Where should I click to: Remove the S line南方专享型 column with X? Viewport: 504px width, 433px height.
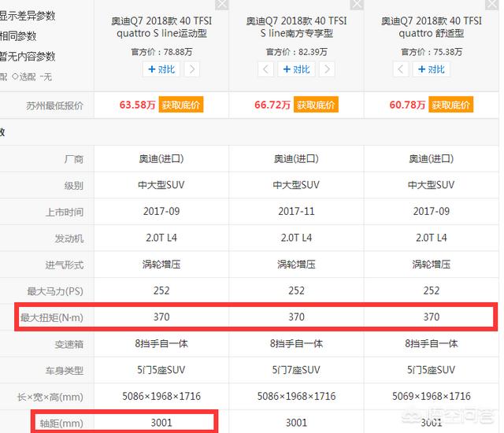(x=357, y=5)
